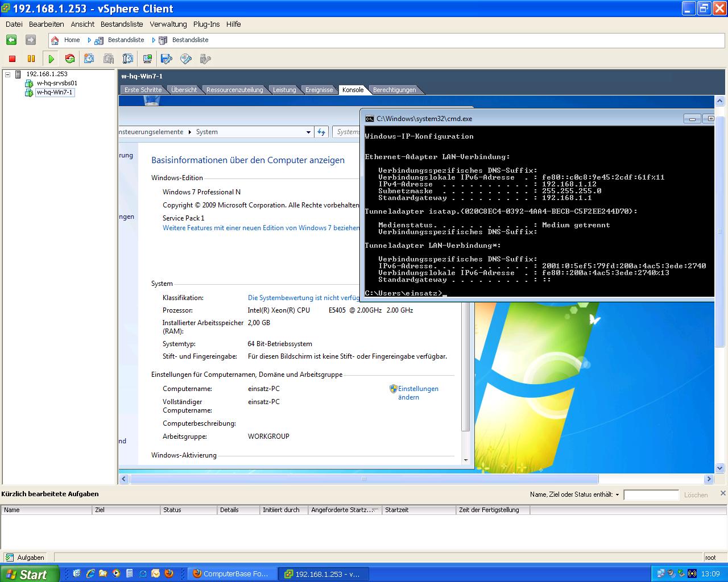
Task: Collapse the 192.168.1.253 tree node
Action: click(x=7, y=74)
